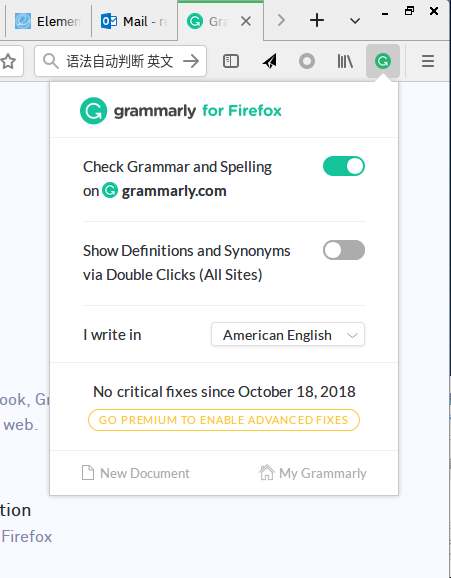Screen dimensions: 451x578
Task: Open the list all tabs chevron
Action: coord(355,21)
